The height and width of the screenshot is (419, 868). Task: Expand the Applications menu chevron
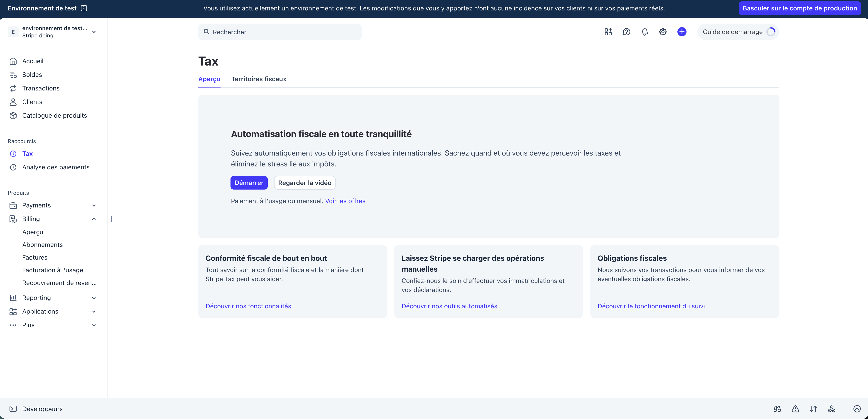(94, 312)
